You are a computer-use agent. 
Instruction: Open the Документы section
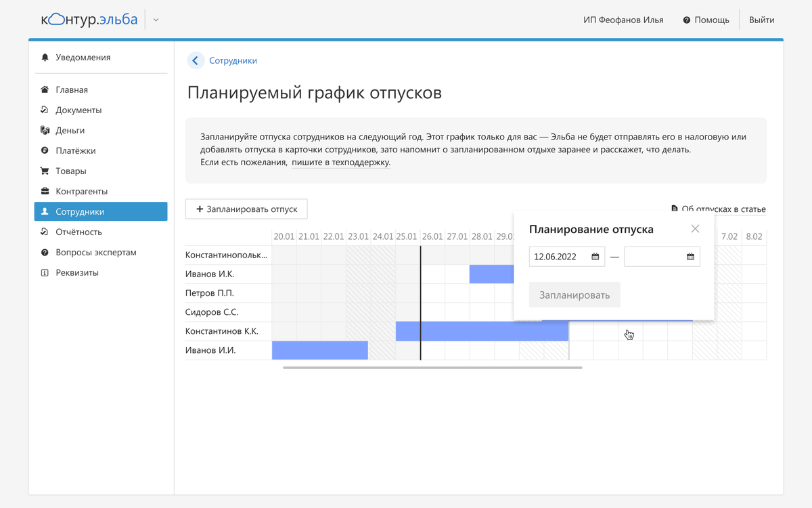click(x=78, y=110)
